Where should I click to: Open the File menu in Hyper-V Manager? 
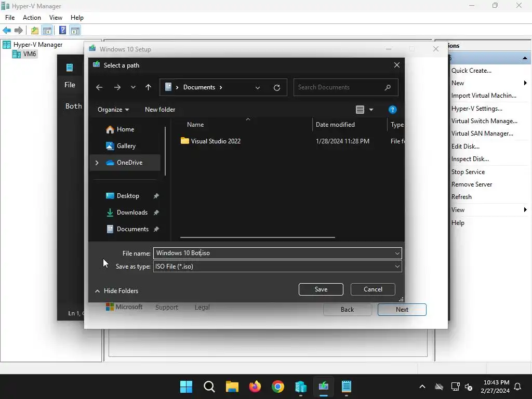point(10,18)
